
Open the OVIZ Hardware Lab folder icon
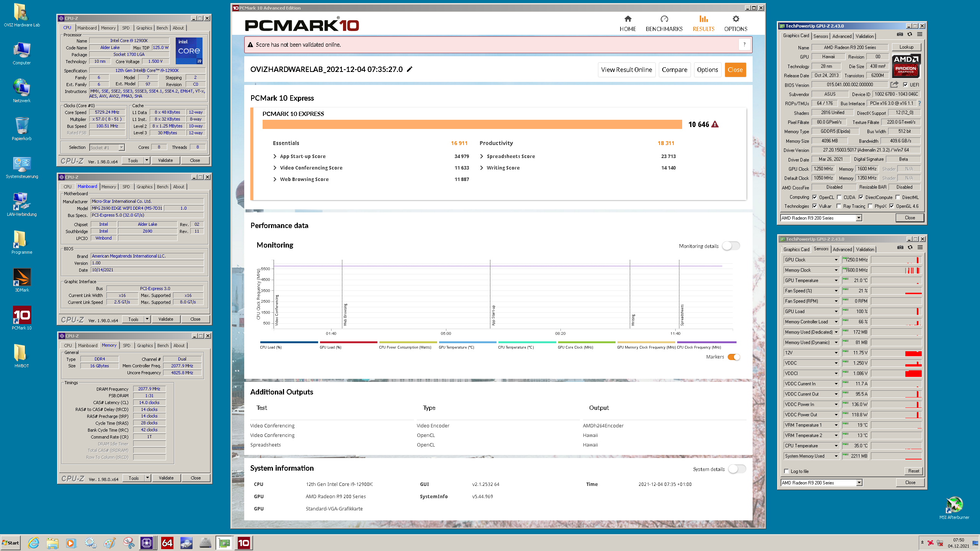(22, 15)
